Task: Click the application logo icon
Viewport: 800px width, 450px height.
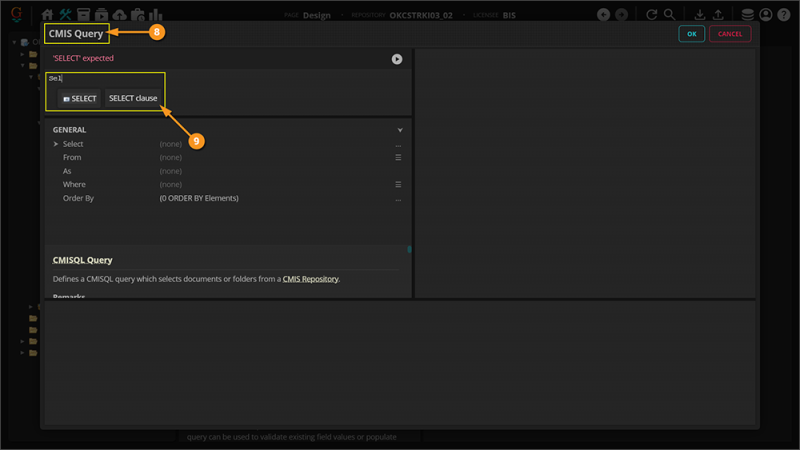Action: click(x=17, y=14)
